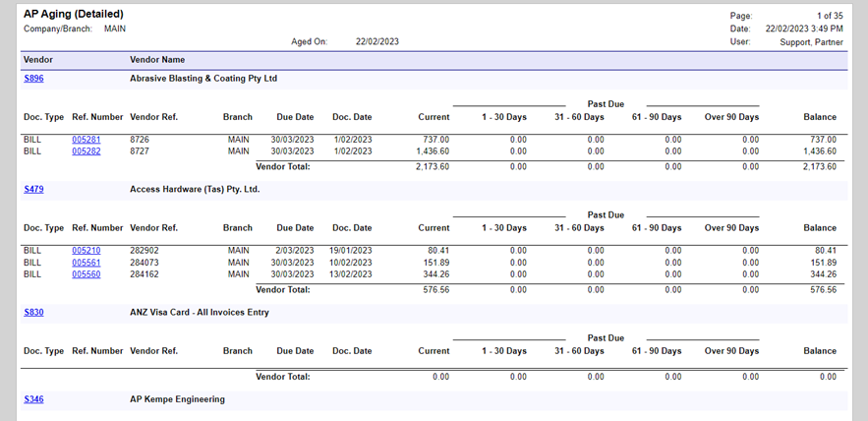The image size is (868, 421).
Task: Click current amount 151.89
Action: point(436,263)
